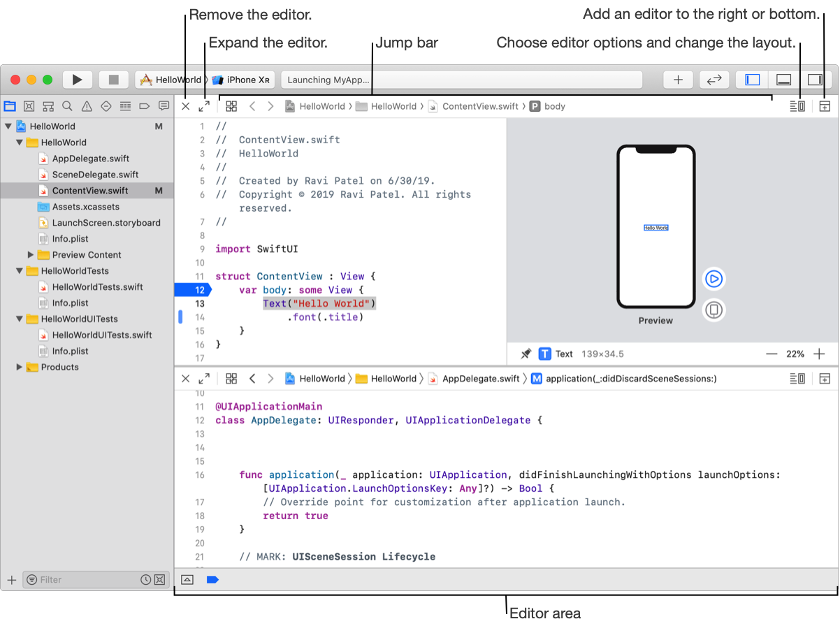Click ContentView.swift in top jump bar
The image size is (840, 626).
480,106
